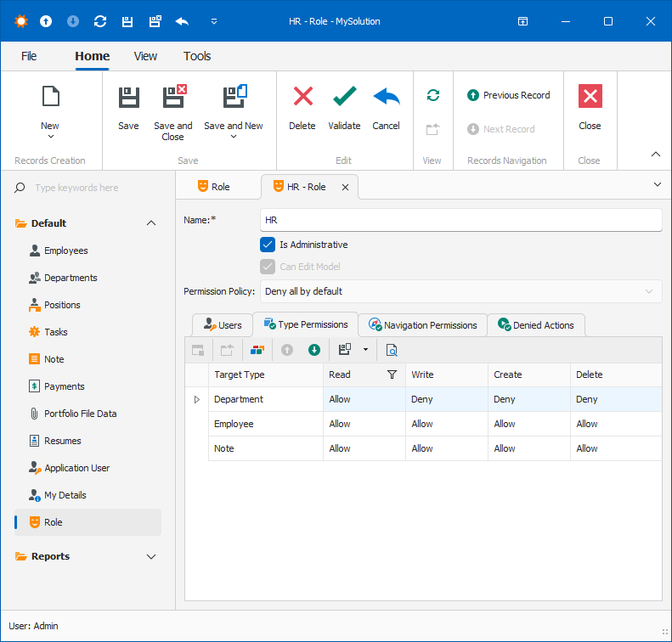Screen dimensions: 672x642
Task: Open Note in navigation
Action: [46, 359]
